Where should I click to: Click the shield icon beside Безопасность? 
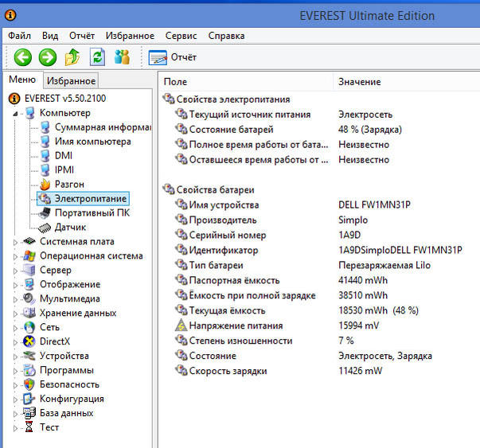click(29, 384)
